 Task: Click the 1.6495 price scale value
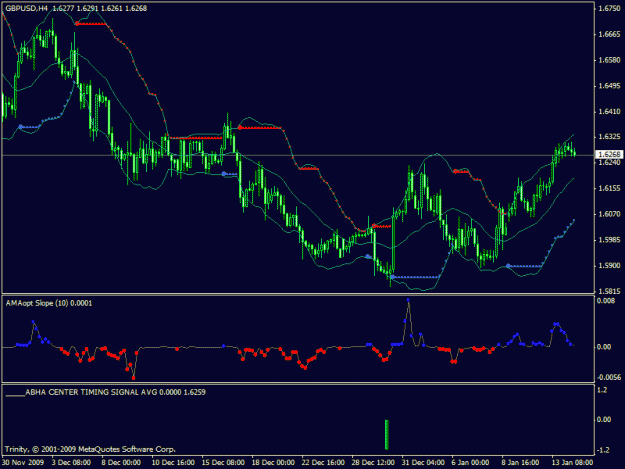pyautogui.click(x=609, y=86)
